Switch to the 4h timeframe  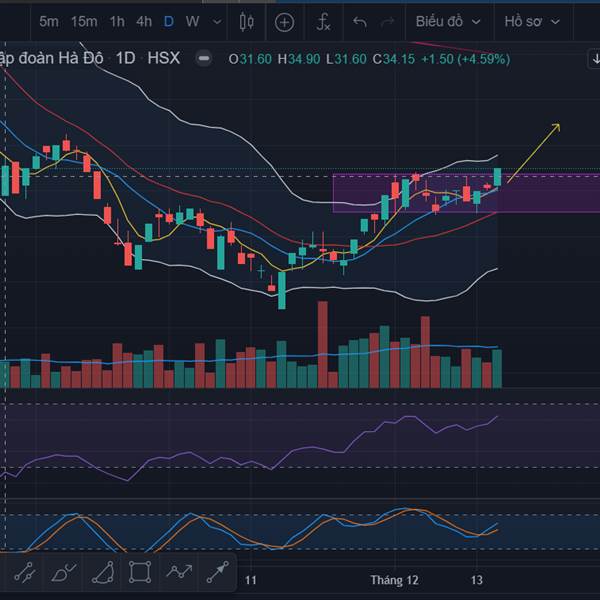[144, 22]
